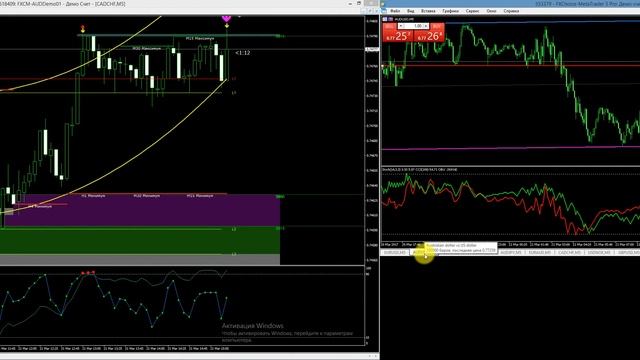Open the Вид menu
Screen dimensions: 640x360
pos(411,11)
